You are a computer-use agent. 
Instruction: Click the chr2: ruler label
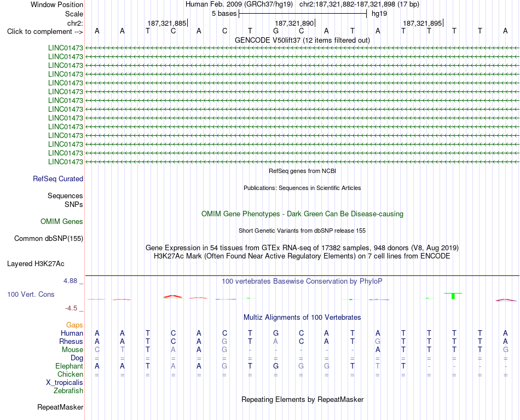[x=75, y=23]
